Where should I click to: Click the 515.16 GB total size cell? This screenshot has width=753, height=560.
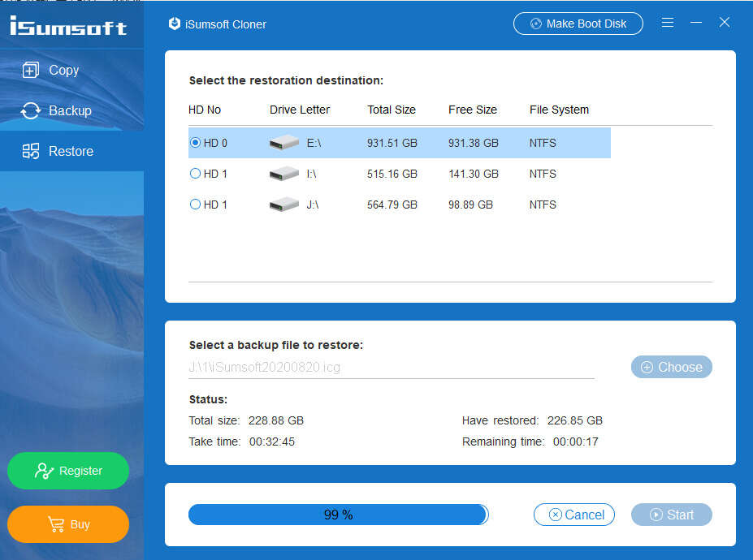392,174
